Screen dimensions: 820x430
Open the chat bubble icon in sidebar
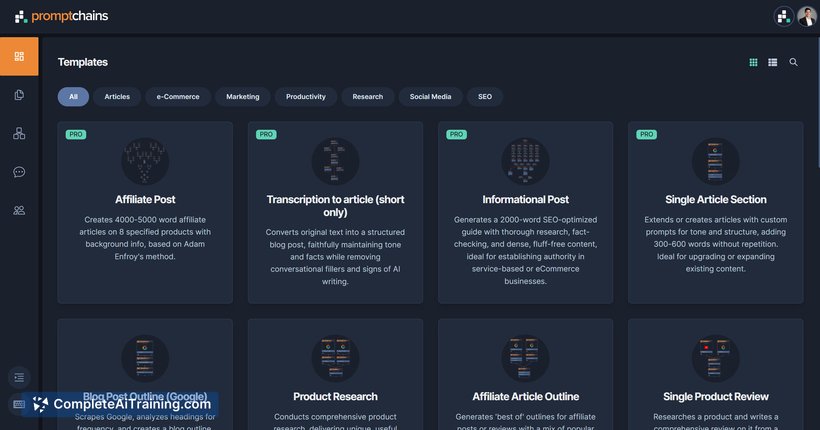19,172
